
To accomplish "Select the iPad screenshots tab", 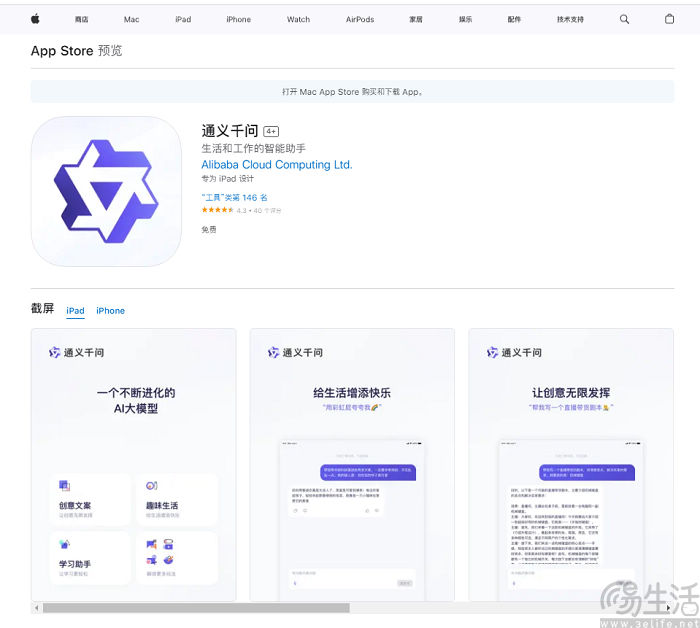I will 75,311.
